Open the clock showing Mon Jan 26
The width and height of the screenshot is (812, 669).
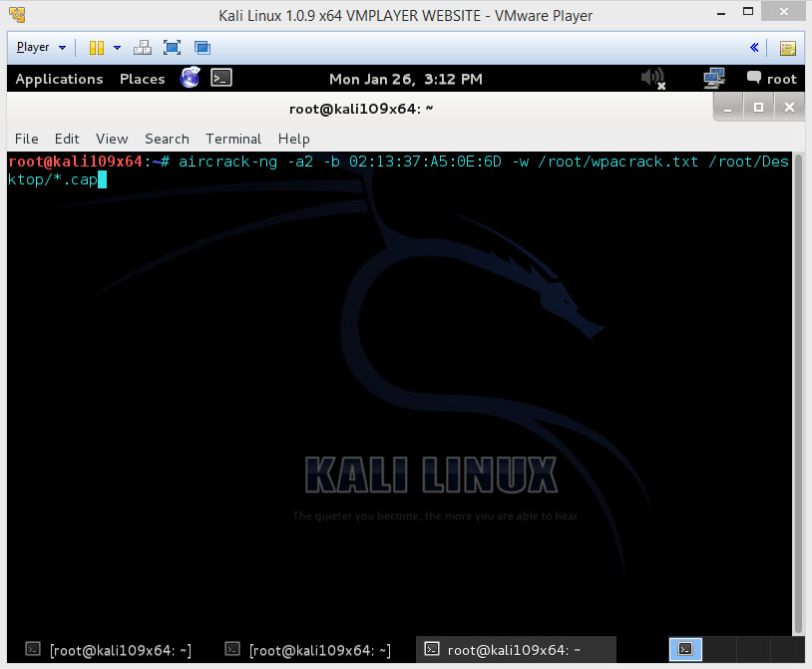click(406, 79)
